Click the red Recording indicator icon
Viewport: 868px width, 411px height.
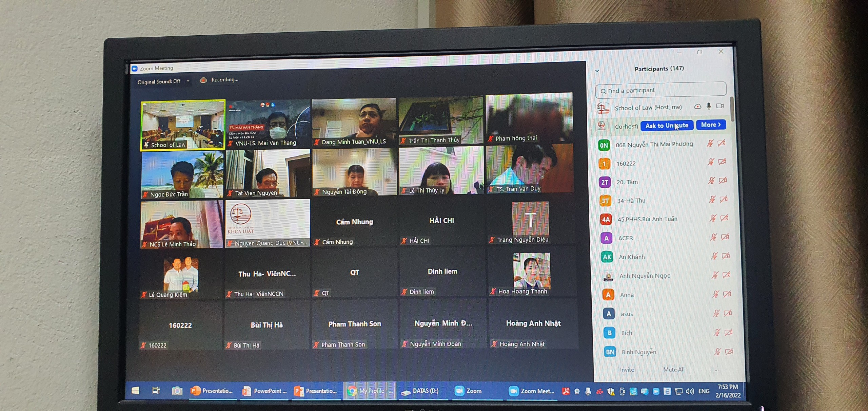coord(203,80)
